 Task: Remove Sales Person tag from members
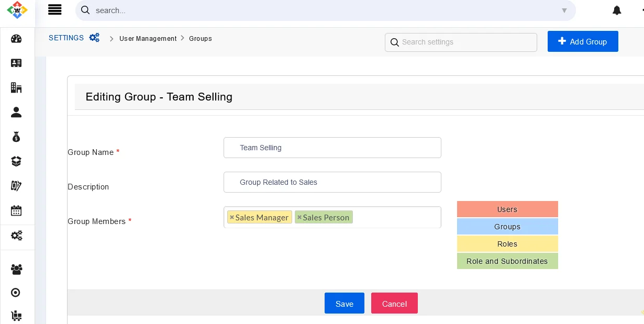299,217
